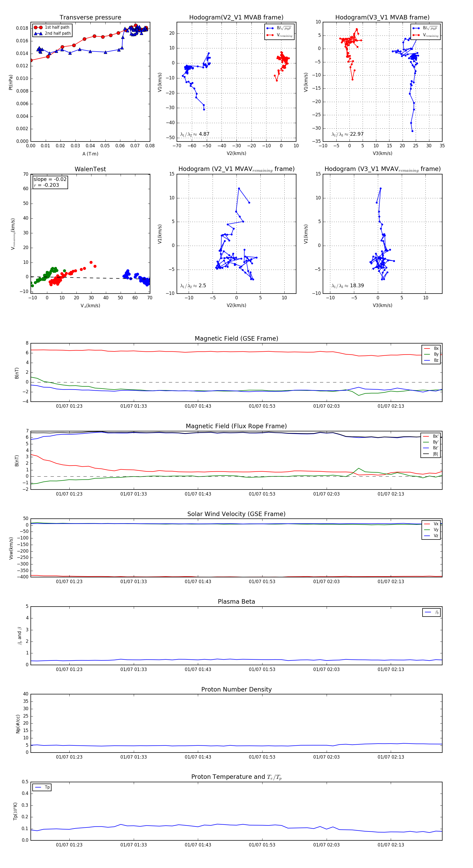Click 'Hodogram (V3_V1 MVAV remaining frame)' title
Viewport: 473px width, 868px height.
point(382,169)
